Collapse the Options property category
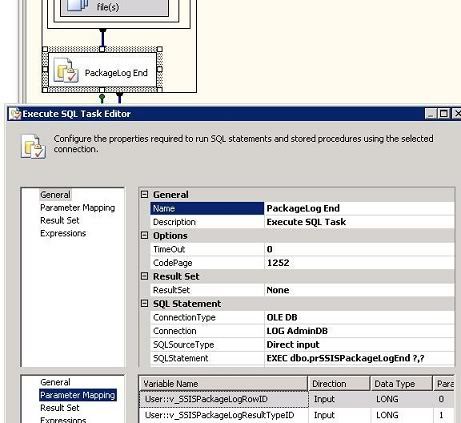The image size is (461, 423). pyautogui.click(x=144, y=236)
